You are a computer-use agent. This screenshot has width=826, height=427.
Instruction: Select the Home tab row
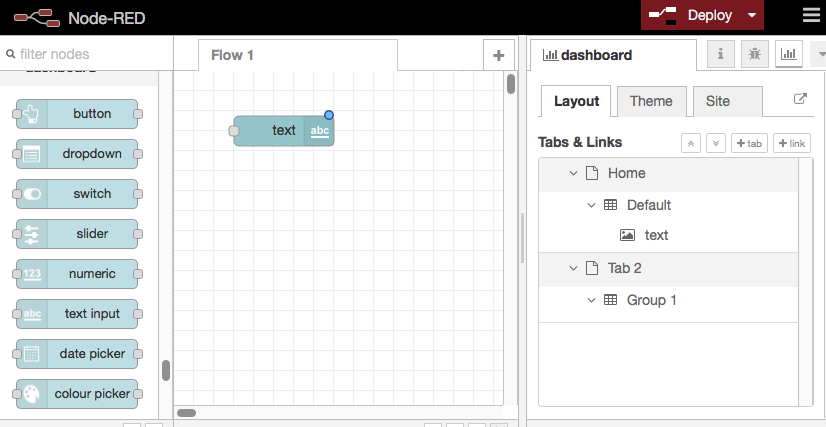point(668,174)
